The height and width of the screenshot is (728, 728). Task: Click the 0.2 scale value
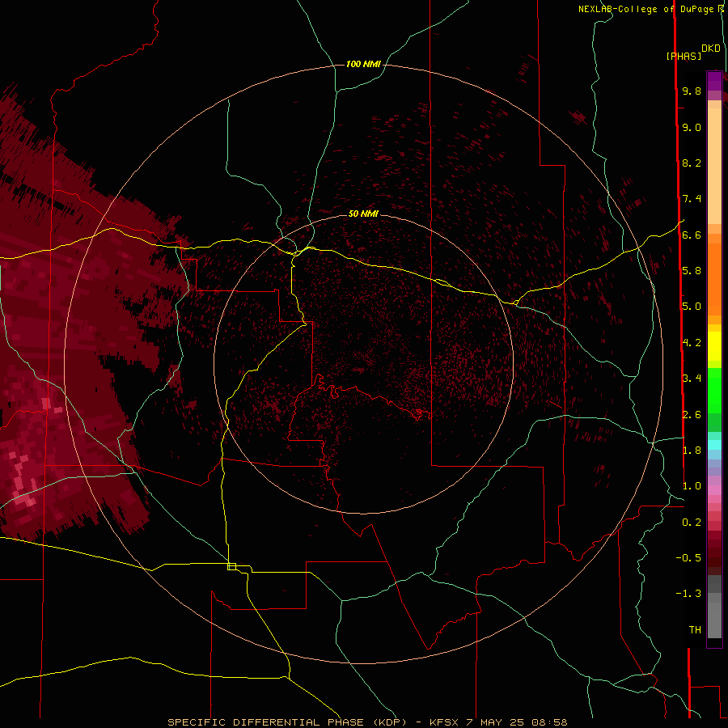click(692, 523)
